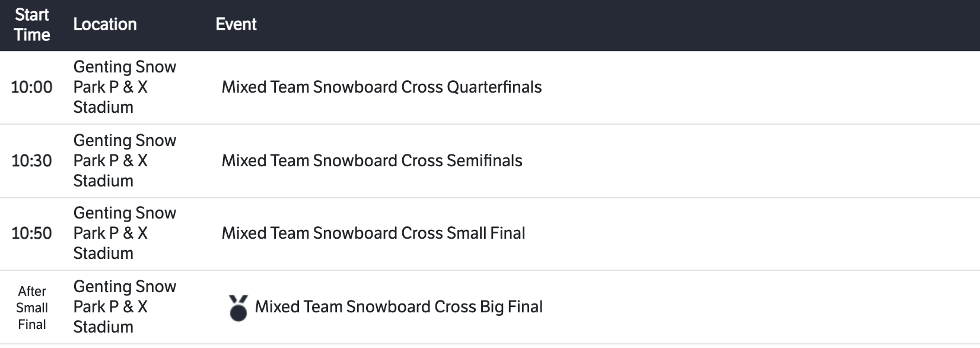Open Mixed Team Snowboard Cross Quarterfinals event
This screenshot has height=348, width=980.
coord(381,87)
